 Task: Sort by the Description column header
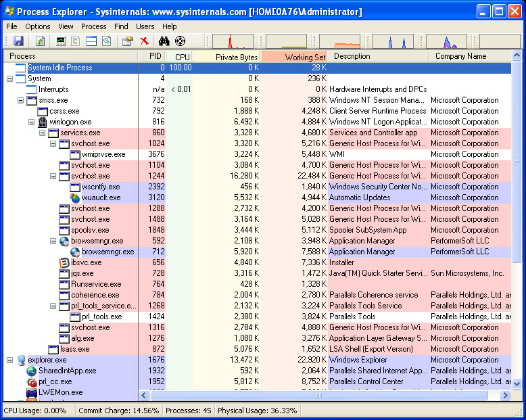point(378,56)
